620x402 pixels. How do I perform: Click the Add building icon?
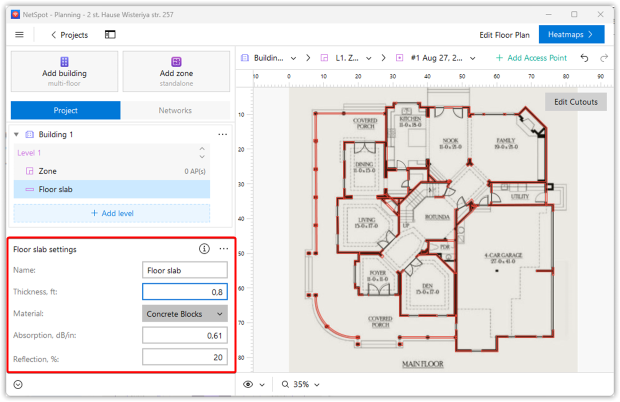coord(64,62)
